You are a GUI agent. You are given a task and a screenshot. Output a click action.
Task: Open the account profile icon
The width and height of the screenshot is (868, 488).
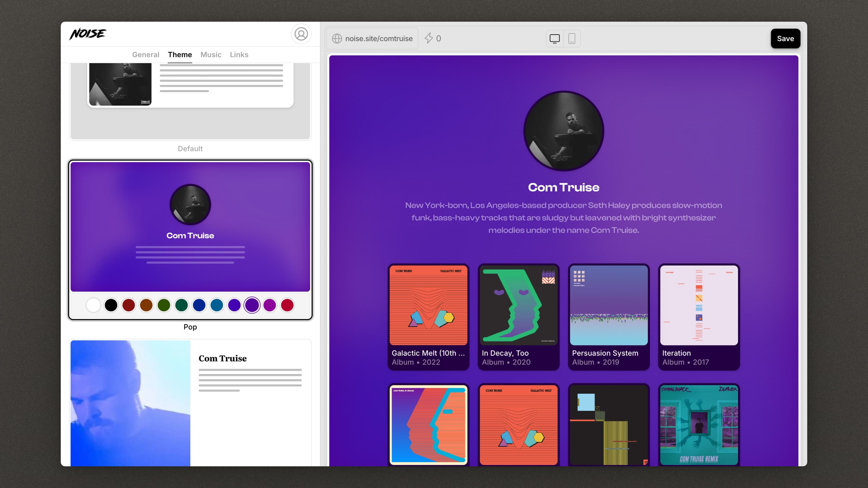point(301,34)
